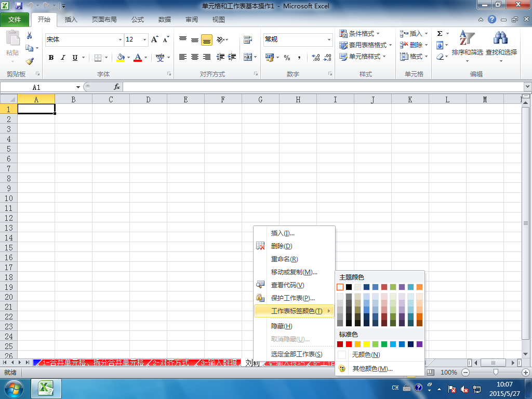Click the Wrap Text icon
The height and width of the screenshot is (399, 532).
[248, 40]
